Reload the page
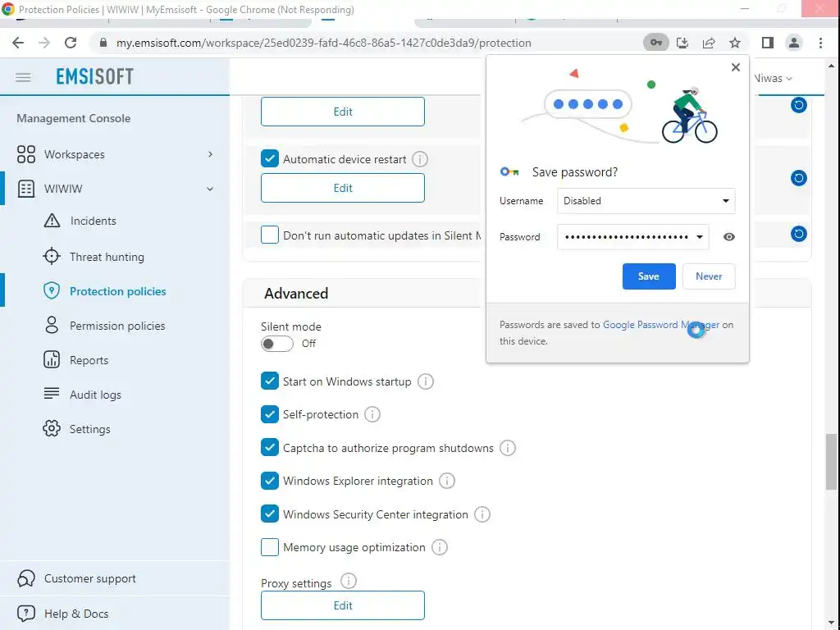 pyautogui.click(x=71, y=43)
